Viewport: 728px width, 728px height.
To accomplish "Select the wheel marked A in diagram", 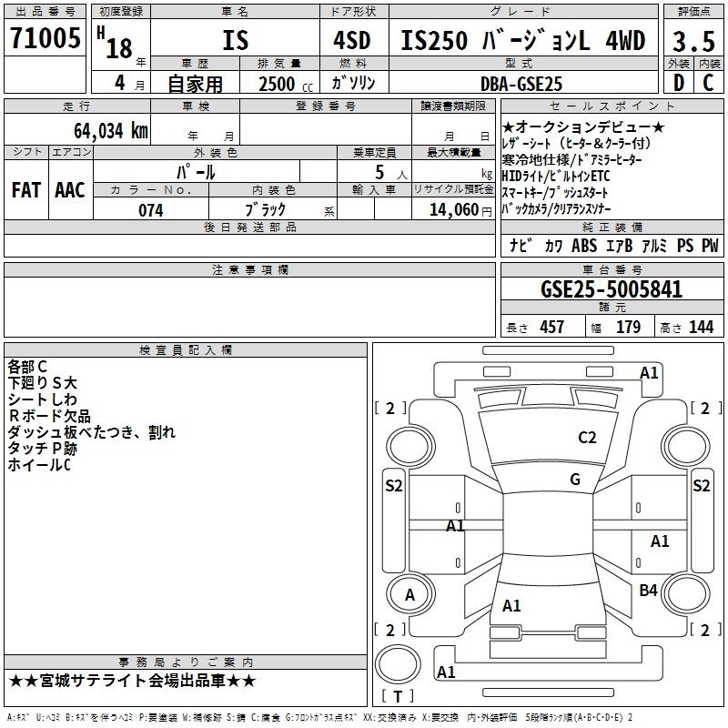I will click(409, 594).
